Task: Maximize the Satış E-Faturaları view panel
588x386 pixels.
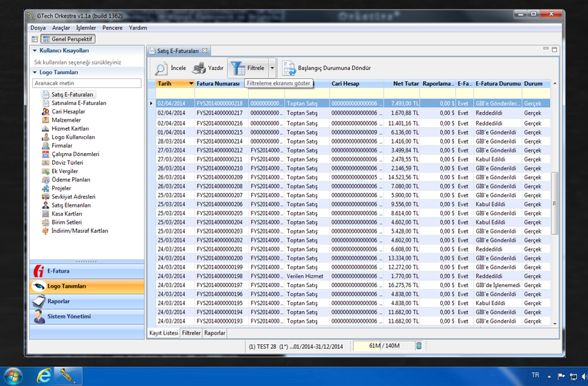Action: [554, 49]
